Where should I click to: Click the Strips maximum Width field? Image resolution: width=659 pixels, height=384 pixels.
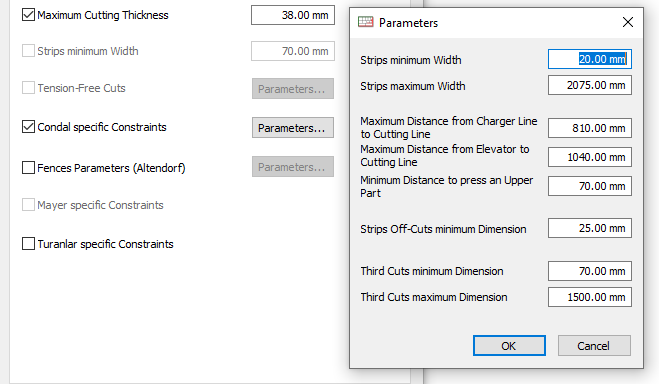point(590,85)
